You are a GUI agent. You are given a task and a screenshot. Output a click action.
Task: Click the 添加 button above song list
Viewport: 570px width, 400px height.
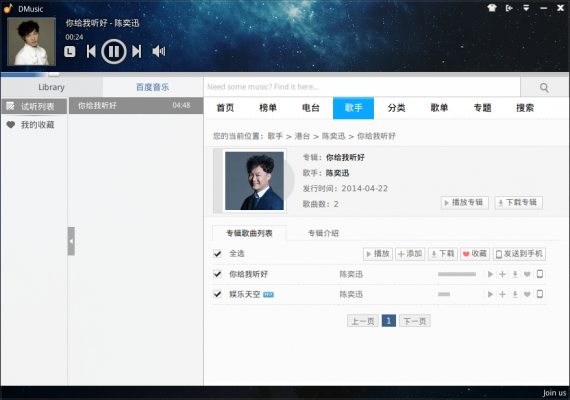[x=410, y=254]
